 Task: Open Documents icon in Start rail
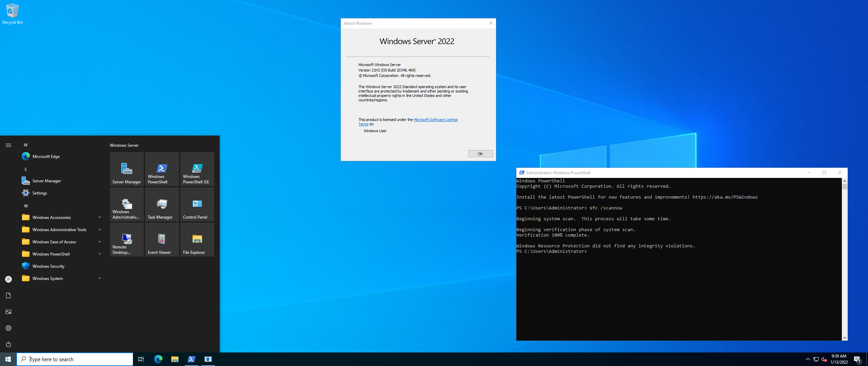tap(8, 296)
